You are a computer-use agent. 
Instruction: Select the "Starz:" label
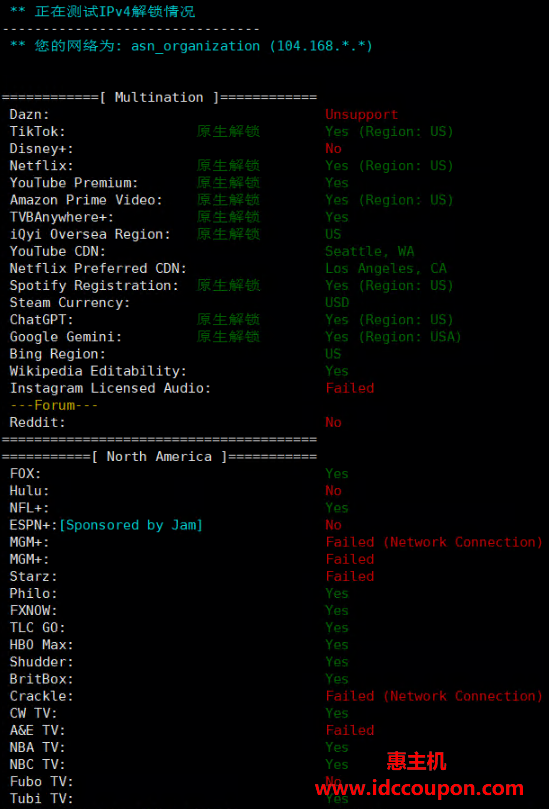(34, 576)
